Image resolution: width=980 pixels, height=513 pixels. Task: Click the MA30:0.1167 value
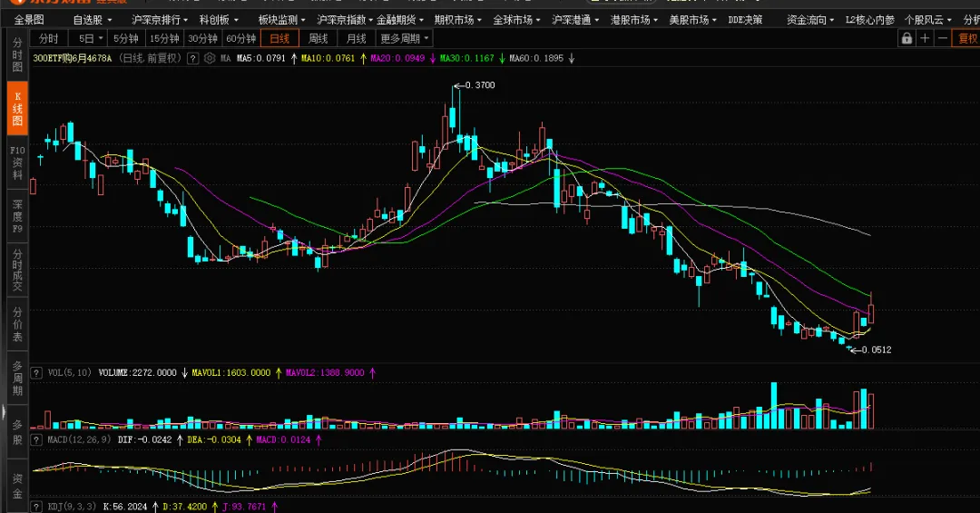point(467,58)
